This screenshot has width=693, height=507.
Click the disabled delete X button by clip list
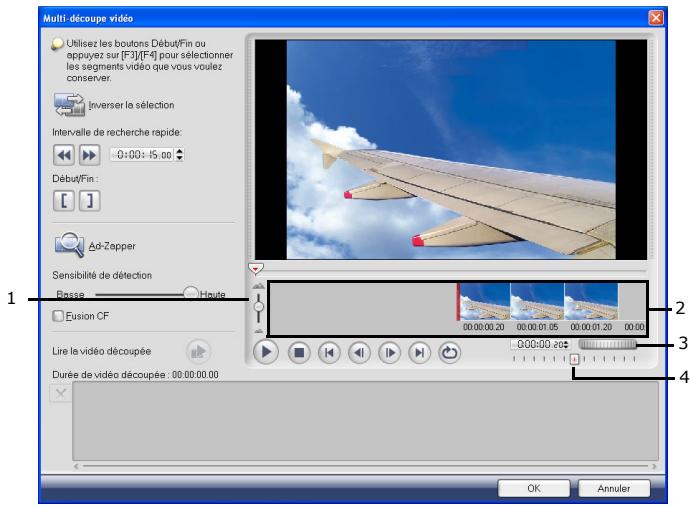pyautogui.click(x=61, y=393)
